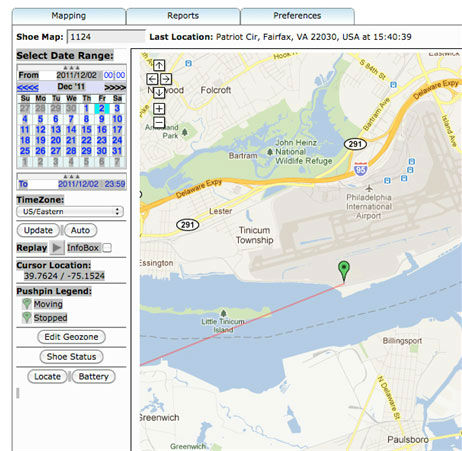This screenshot has height=451, width=462.
Task: Click the Stopped pushpin legend icon
Action: pyautogui.click(x=27, y=317)
